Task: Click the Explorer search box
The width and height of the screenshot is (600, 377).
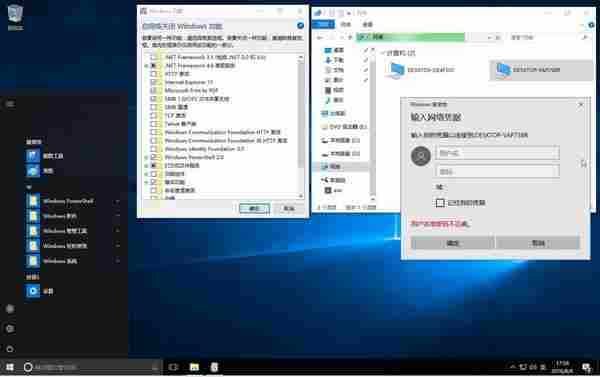Action: [549, 37]
